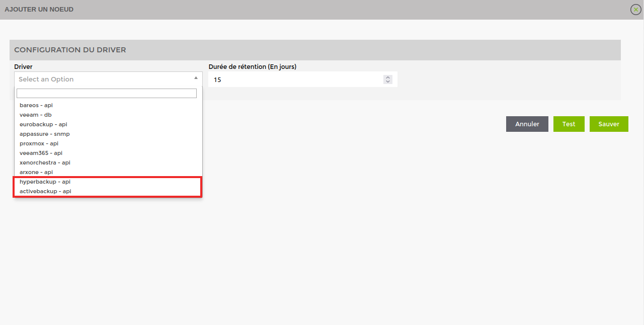Run the connection Test button

[x=569, y=124]
